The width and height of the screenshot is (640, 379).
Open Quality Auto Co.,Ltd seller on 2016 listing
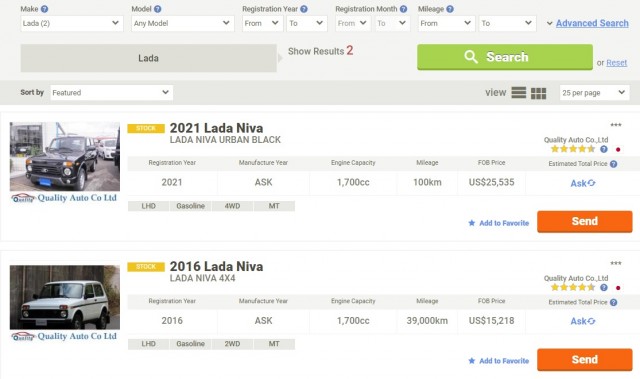576,278
